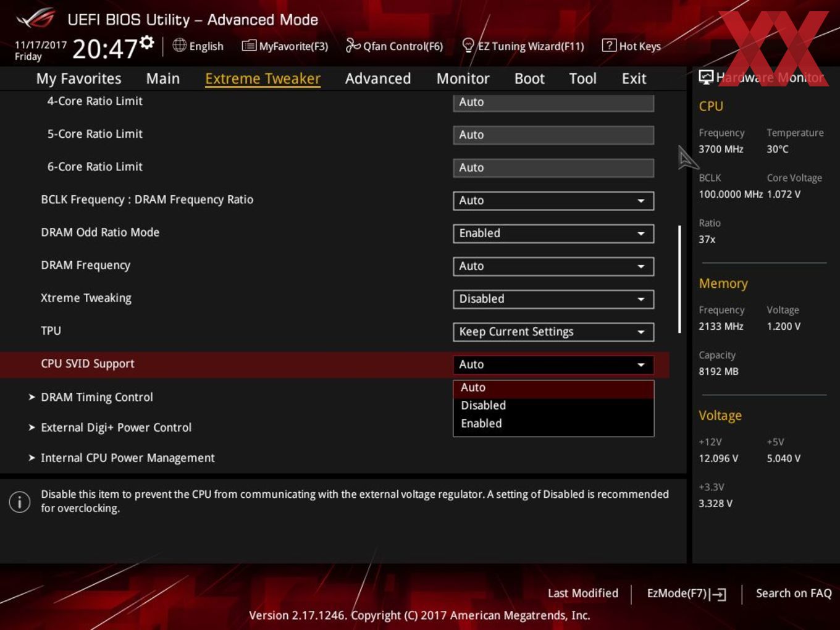Click the 12.096 V reading
The image size is (840, 630).
click(718, 458)
